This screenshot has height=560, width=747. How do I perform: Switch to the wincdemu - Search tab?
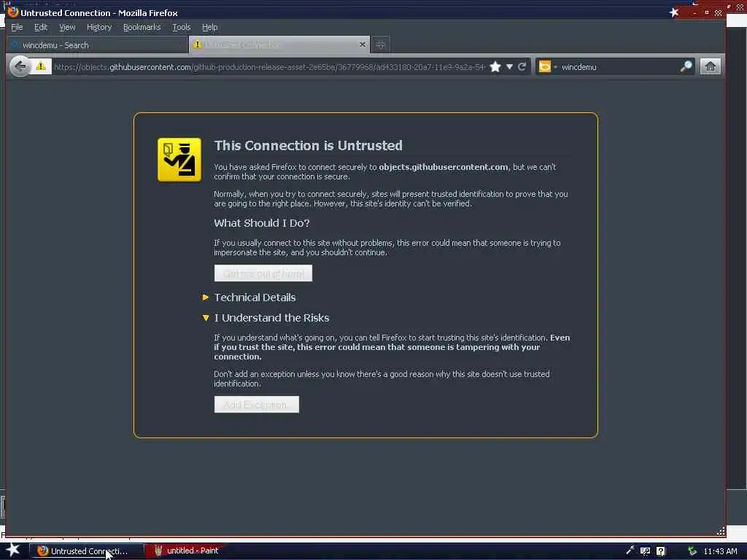click(x=97, y=45)
